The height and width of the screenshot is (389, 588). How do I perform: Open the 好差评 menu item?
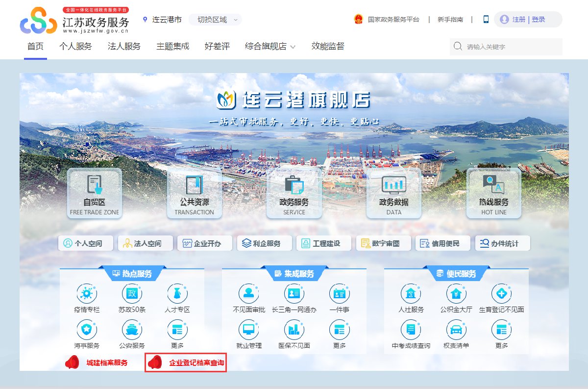point(217,46)
